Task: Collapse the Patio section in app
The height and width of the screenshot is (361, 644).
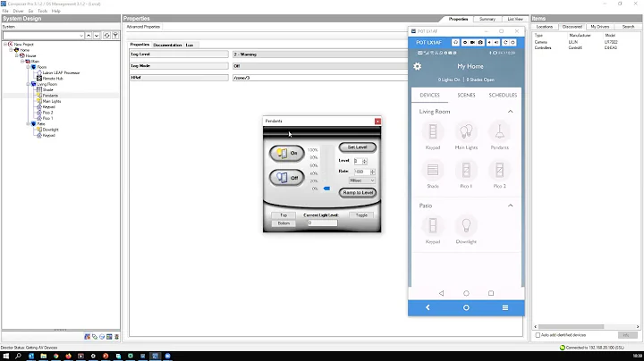Action: (510, 206)
